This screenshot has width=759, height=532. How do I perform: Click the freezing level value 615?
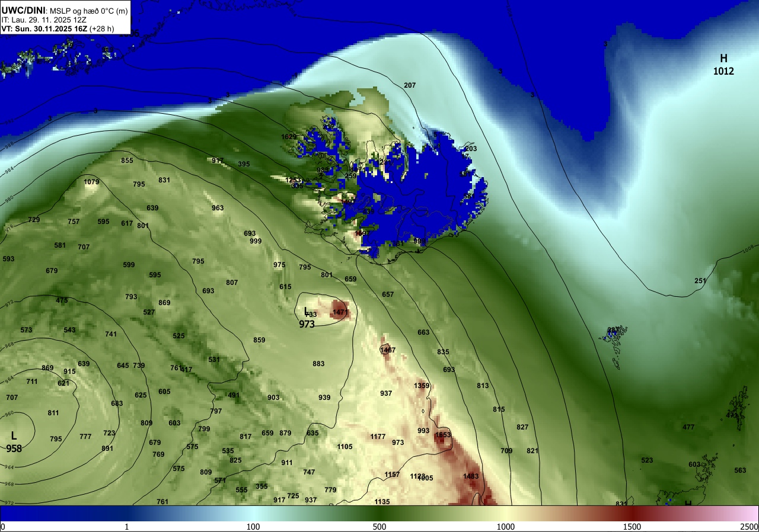tap(285, 287)
